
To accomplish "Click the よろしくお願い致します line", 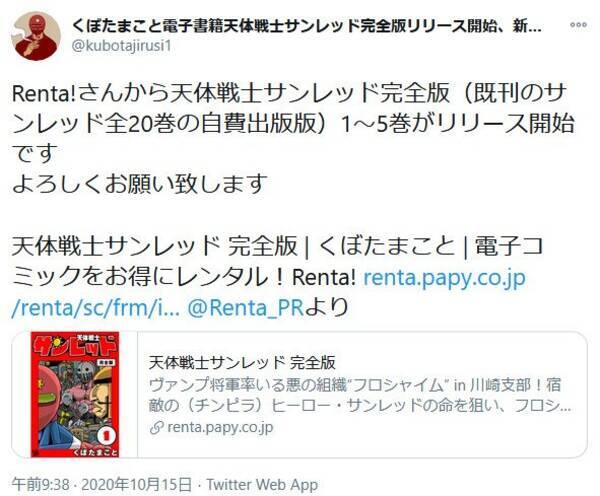I will [140, 184].
